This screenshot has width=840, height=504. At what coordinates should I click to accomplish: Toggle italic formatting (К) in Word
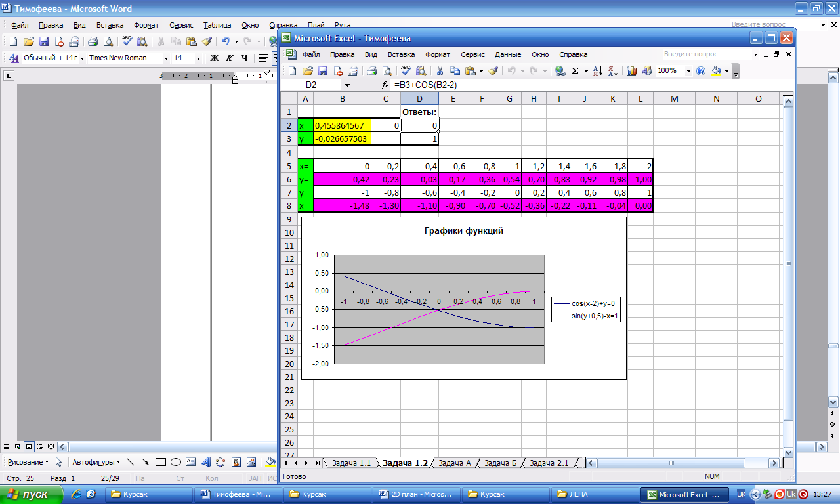(x=230, y=58)
